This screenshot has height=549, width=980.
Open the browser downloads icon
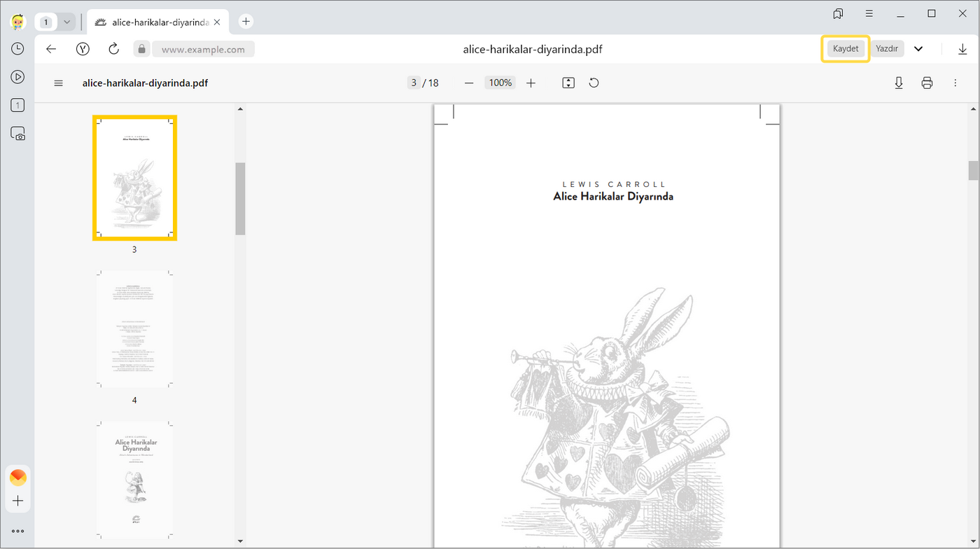click(x=962, y=49)
